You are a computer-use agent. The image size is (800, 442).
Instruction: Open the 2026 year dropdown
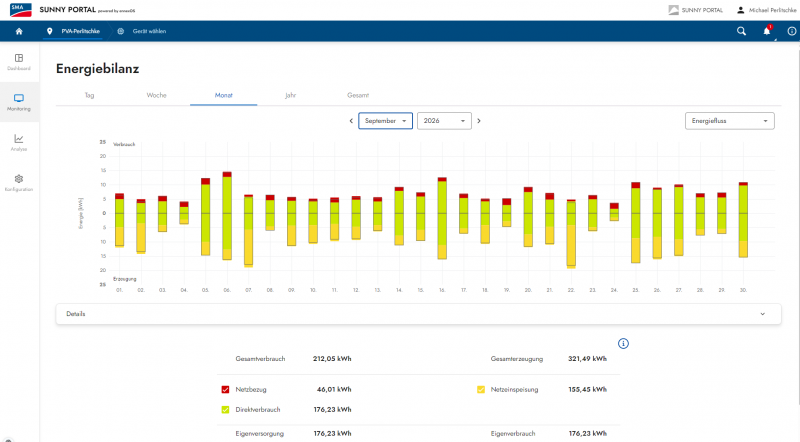pos(444,121)
